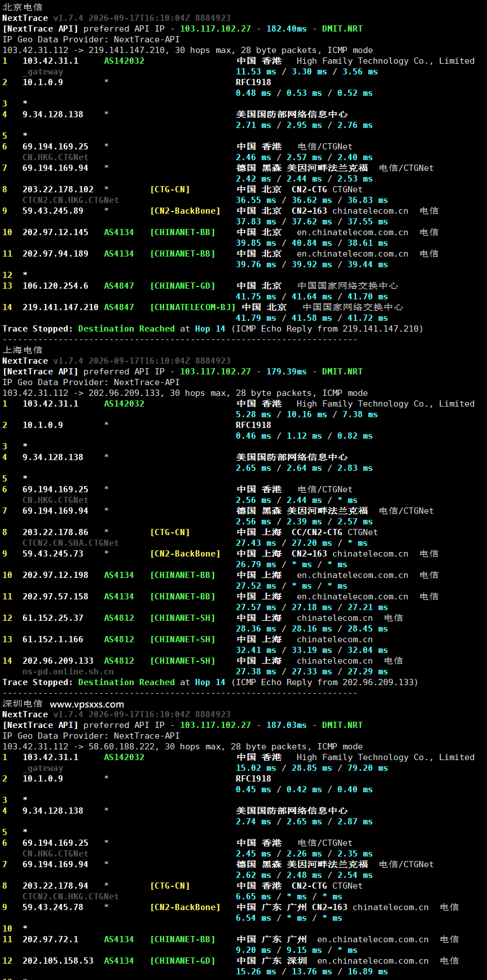Select latency 28.36 ms / 28.16 ms / 28.45 ms
The width and height of the screenshot is (487, 980).
coord(312,629)
